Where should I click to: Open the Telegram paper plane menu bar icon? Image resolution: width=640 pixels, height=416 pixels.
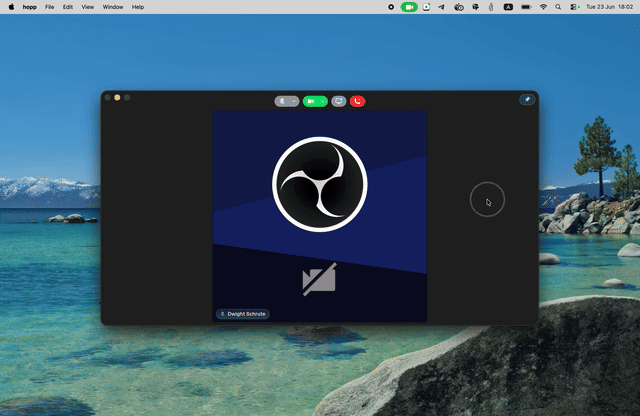[x=442, y=7]
